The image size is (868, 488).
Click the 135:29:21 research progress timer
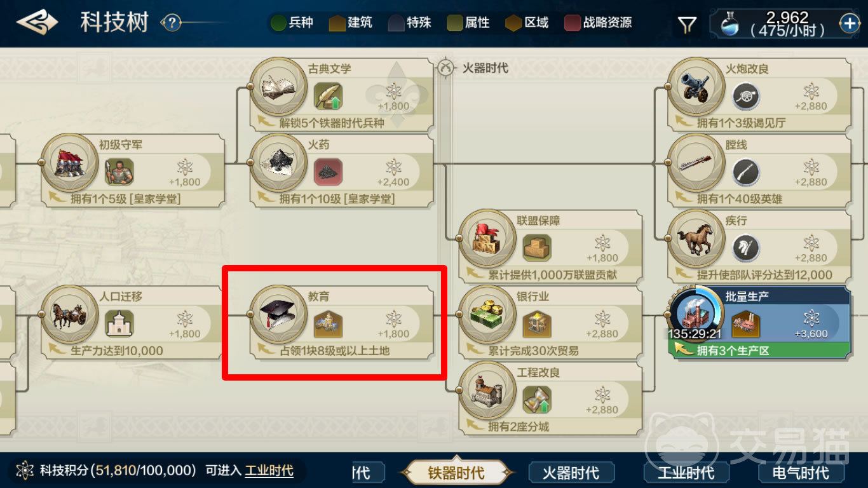[694, 334]
